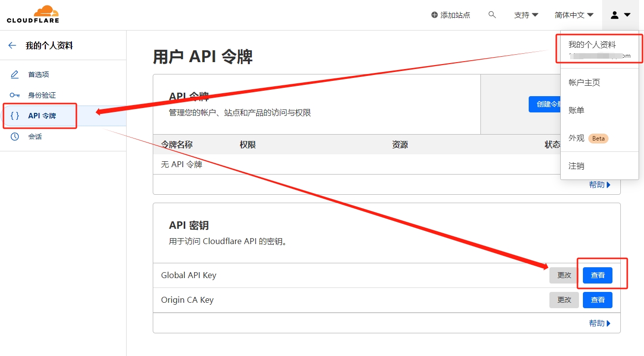Click the plus icon beside 添加站点

click(x=434, y=15)
